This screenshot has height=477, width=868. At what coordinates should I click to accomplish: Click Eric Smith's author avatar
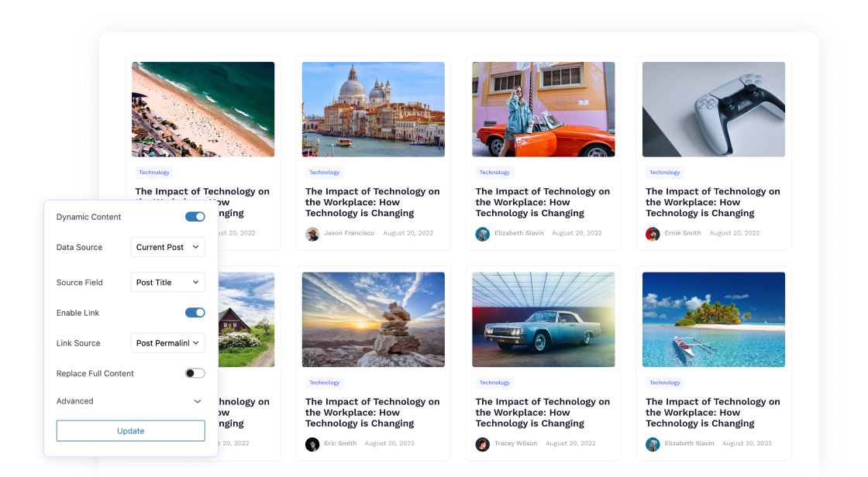point(312,444)
